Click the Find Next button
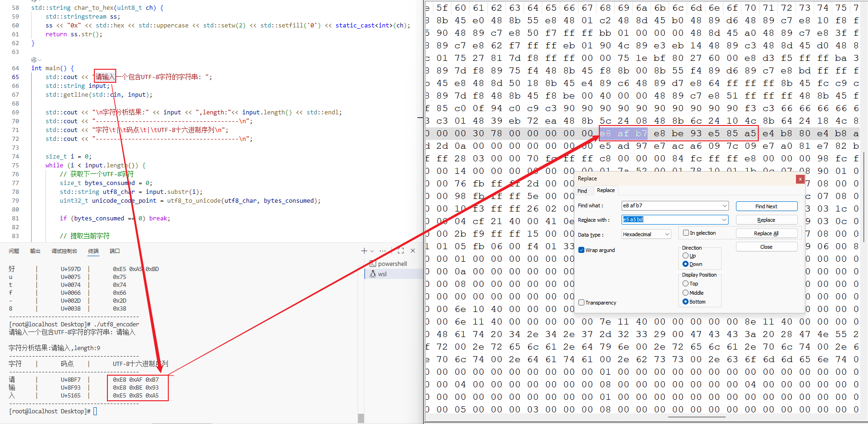This screenshot has height=424, width=868. tap(766, 206)
